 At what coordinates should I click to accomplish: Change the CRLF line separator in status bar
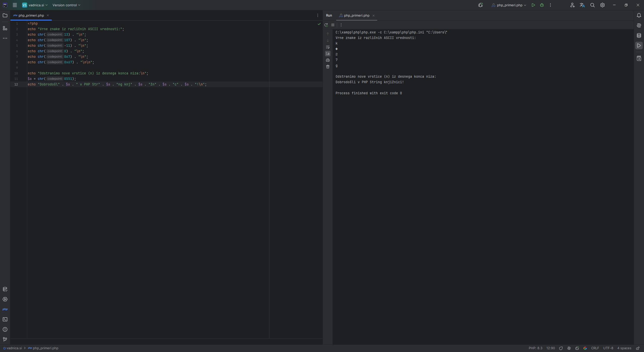pyautogui.click(x=595, y=348)
